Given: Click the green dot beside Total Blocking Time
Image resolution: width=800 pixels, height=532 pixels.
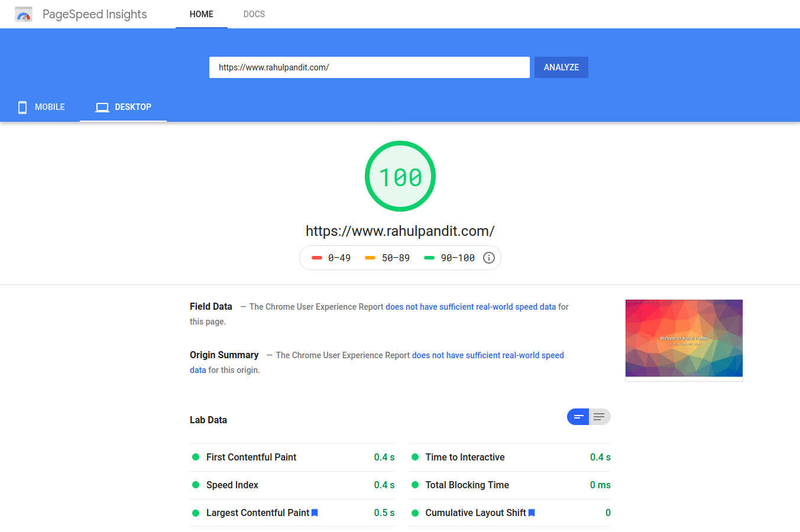Looking at the screenshot, I should (x=414, y=485).
